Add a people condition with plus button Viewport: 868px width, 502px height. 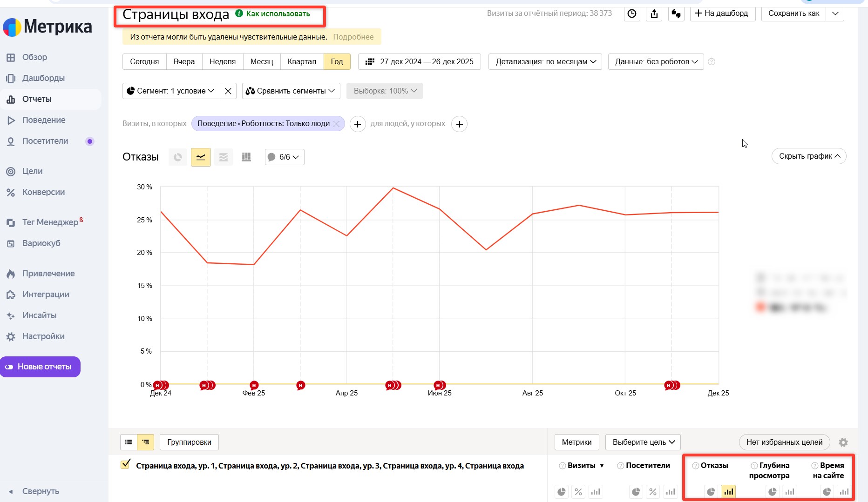click(x=460, y=124)
